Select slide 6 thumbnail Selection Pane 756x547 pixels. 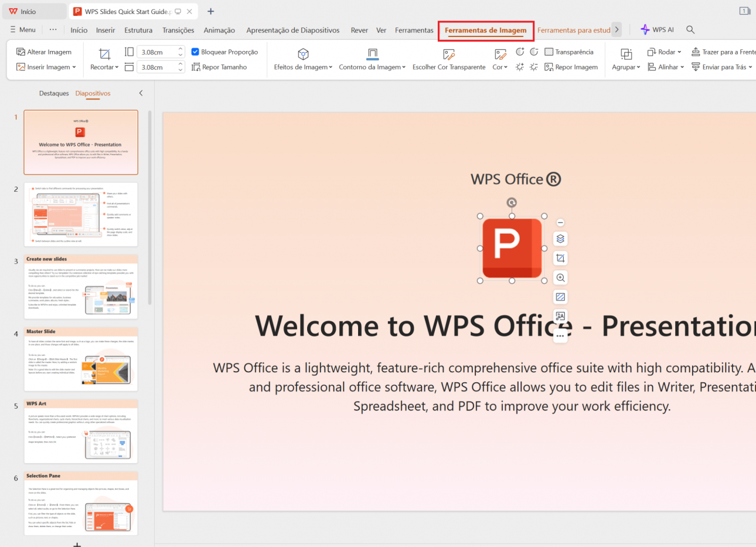(81, 504)
